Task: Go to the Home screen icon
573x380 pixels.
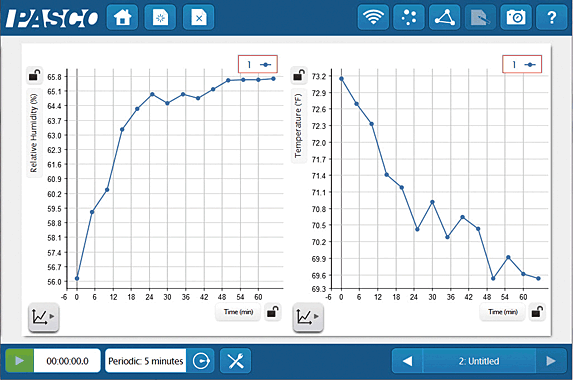Action: (122, 17)
